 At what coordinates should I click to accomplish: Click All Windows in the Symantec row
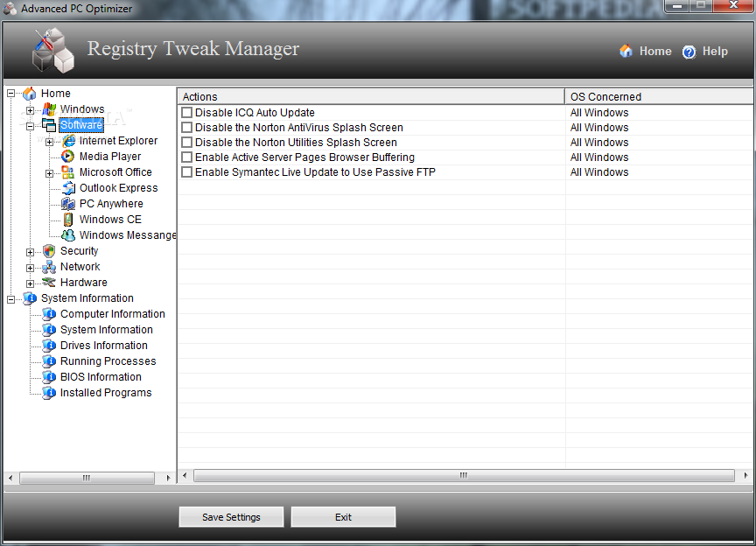pos(599,172)
